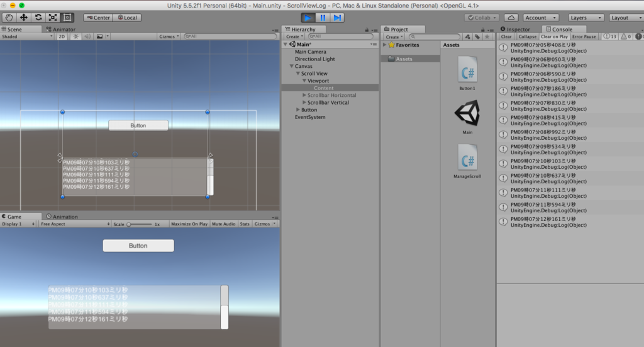
Task: Click the save search star icon
Action: [x=487, y=37]
